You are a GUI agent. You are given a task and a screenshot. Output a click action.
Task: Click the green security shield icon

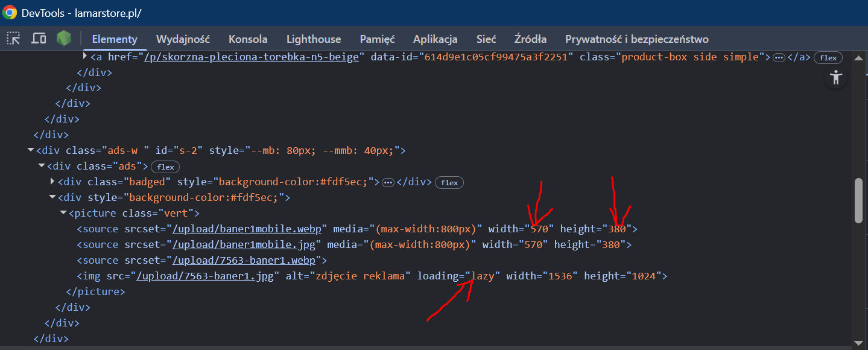click(63, 37)
